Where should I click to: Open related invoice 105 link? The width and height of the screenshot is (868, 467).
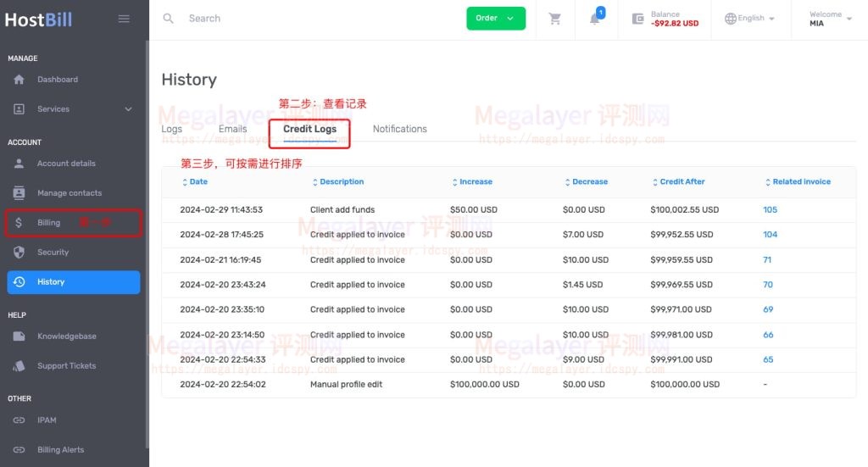[x=770, y=210]
